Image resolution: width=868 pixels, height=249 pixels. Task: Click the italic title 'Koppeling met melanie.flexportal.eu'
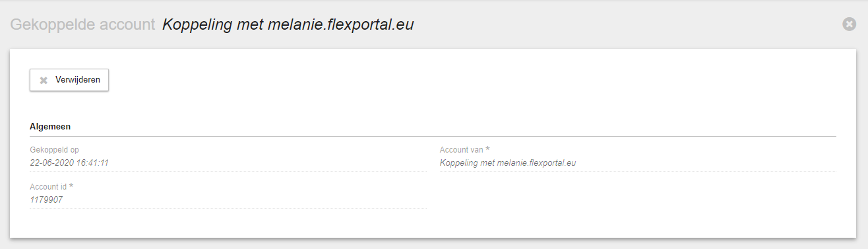tap(288, 24)
